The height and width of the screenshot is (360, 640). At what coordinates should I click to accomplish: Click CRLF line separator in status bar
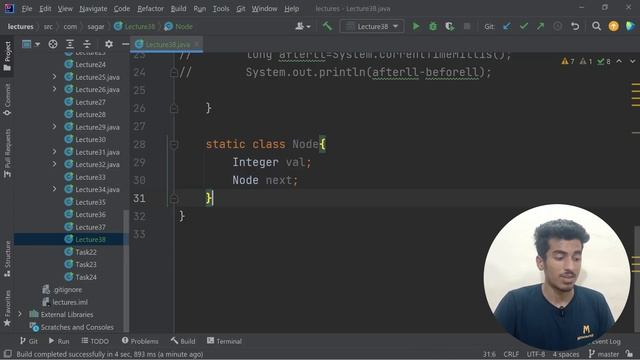[511, 354]
